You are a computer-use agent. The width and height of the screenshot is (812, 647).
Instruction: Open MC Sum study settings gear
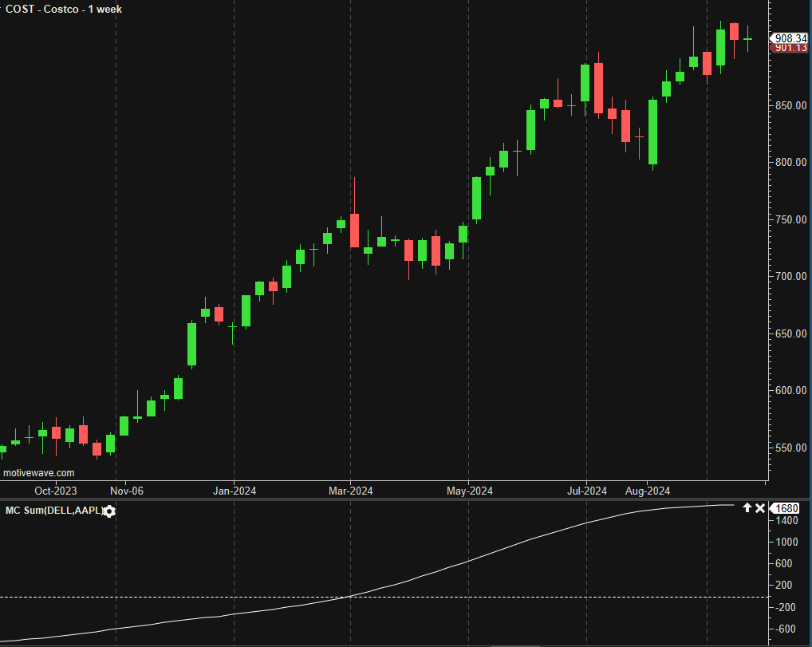[109, 512]
